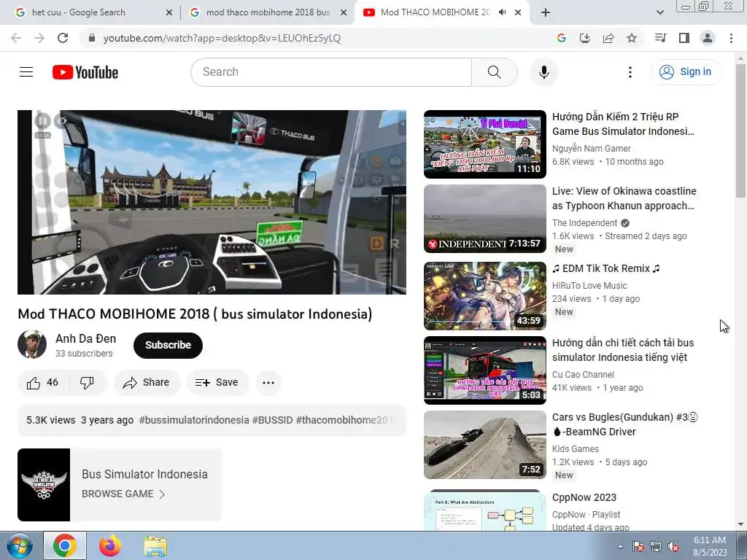
Task: Open the Anh Da Đen channel name
Action: [x=86, y=338]
